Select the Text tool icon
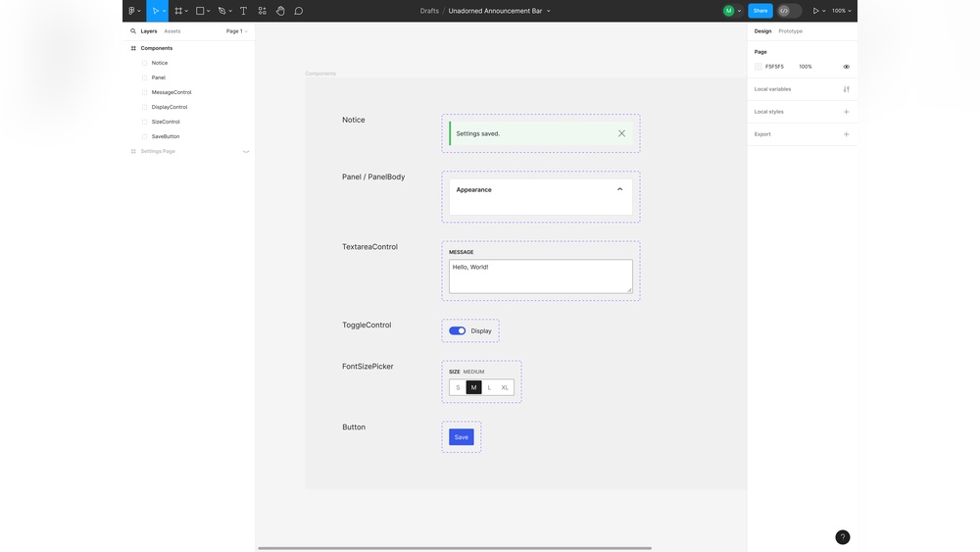This screenshot has height=552, width=980. [243, 11]
